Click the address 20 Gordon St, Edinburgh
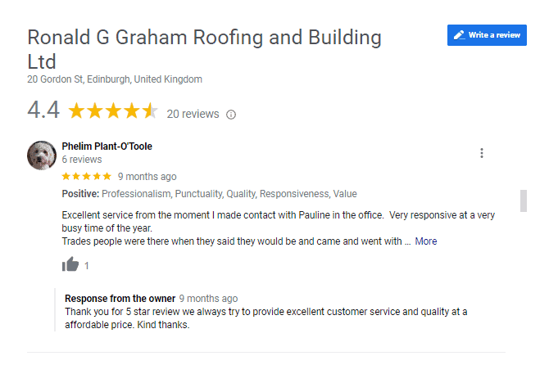 [x=115, y=79]
